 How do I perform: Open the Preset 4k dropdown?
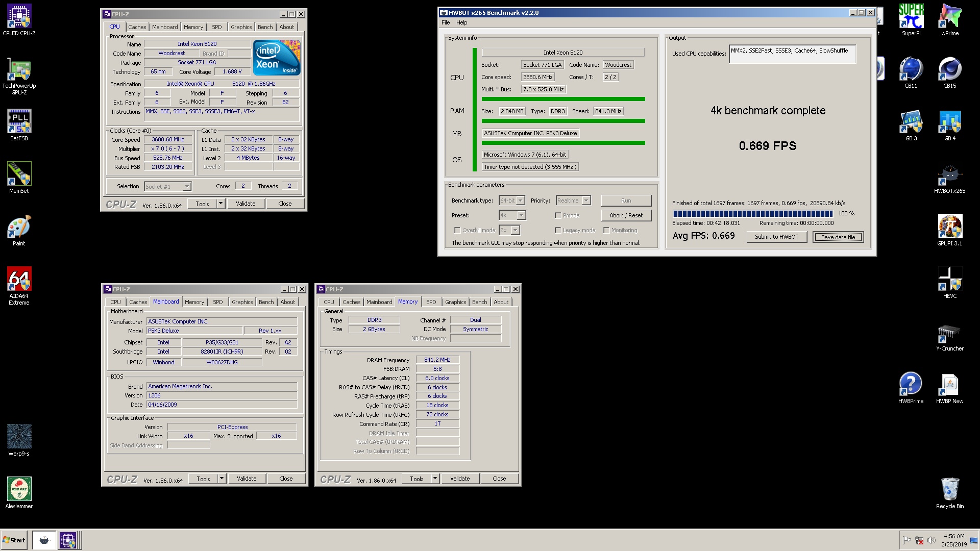pyautogui.click(x=512, y=215)
